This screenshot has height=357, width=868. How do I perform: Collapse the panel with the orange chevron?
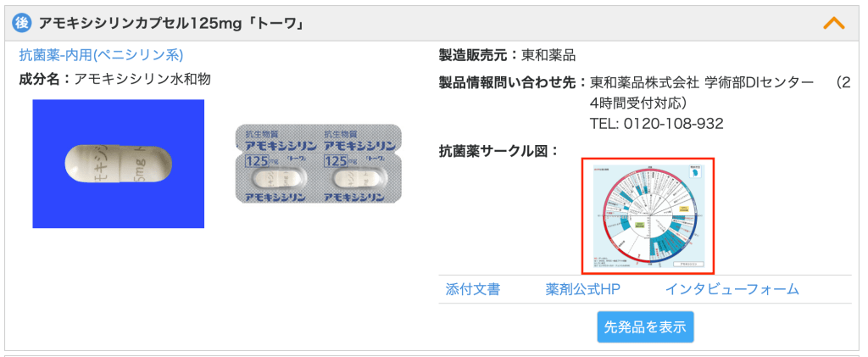click(834, 23)
